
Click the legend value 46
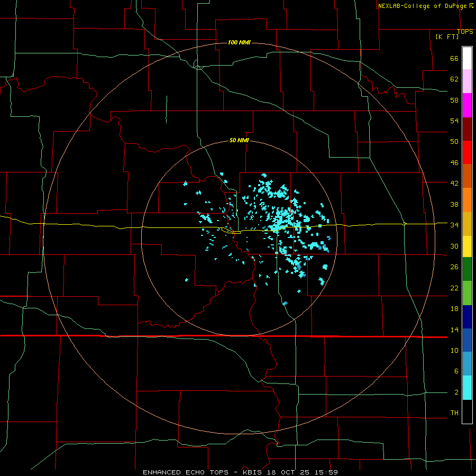click(454, 163)
